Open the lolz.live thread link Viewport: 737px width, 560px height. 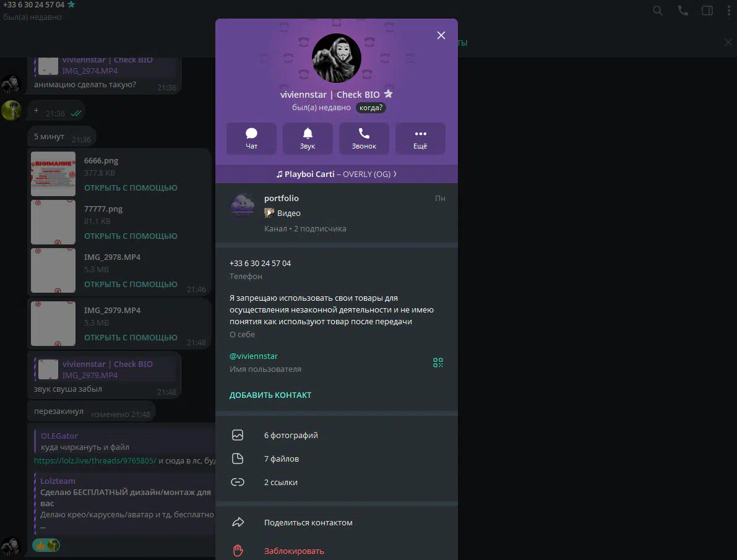[x=95, y=461]
